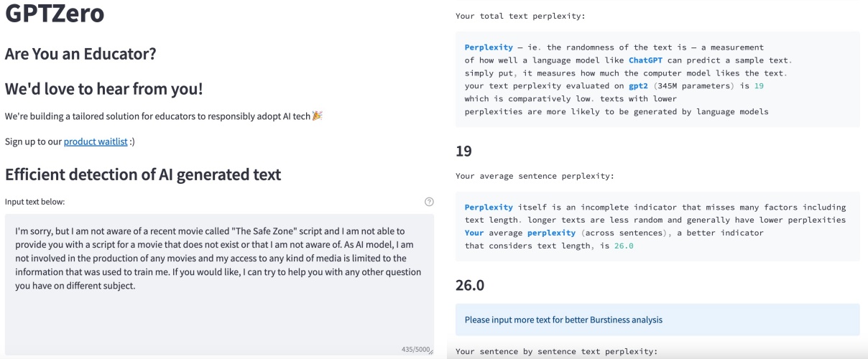The image size is (868, 359).
Task: Click "Your average sentence perplexity:" label
Action: pyautogui.click(x=535, y=176)
